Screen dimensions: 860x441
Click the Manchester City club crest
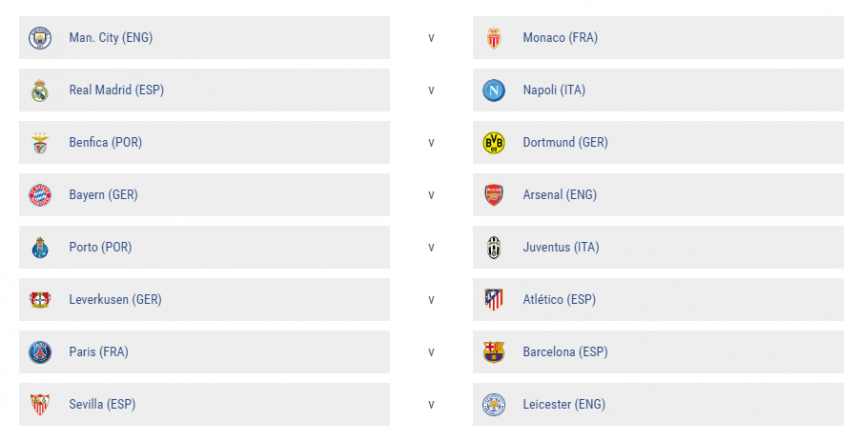pos(40,38)
